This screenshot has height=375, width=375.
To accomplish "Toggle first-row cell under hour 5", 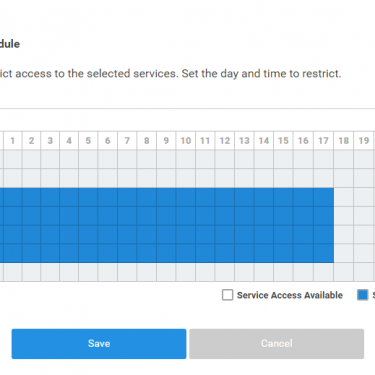I will tap(88, 159).
